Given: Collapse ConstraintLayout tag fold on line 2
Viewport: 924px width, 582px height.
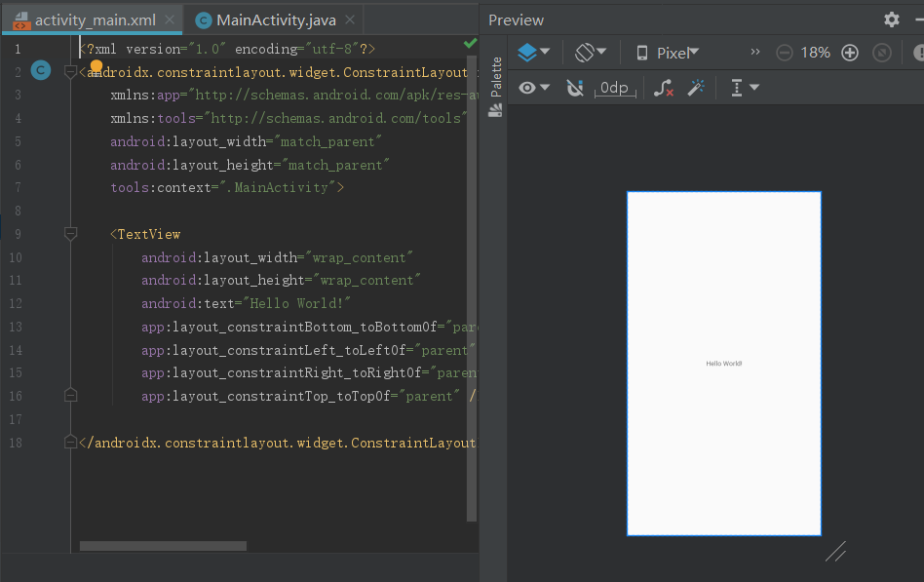Looking at the screenshot, I should pos(70,72).
